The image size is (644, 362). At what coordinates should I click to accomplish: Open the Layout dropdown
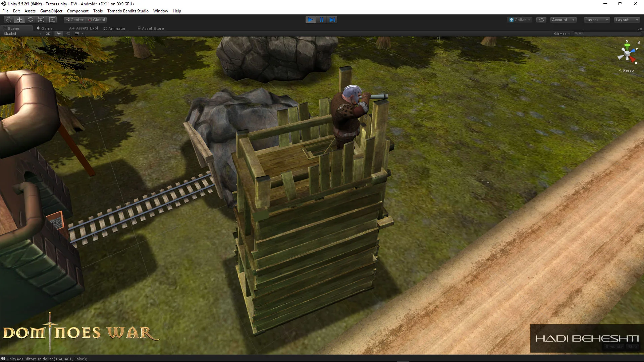coord(627,20)
